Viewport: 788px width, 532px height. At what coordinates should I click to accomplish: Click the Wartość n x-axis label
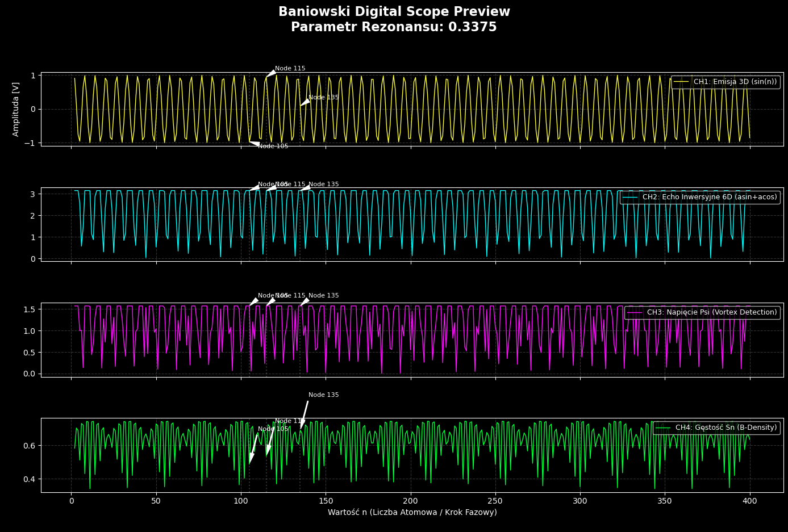coord(412,512)
